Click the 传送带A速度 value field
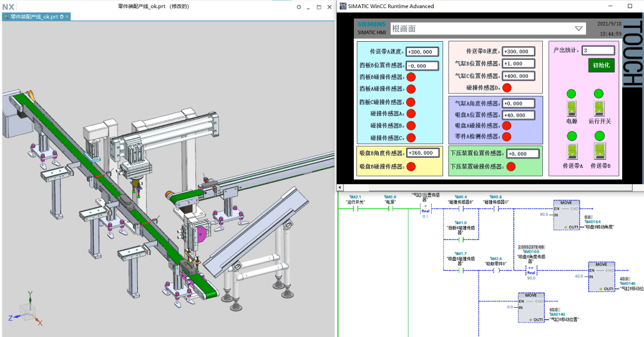Viewport: 644px width, 337px height. [422, 52]
